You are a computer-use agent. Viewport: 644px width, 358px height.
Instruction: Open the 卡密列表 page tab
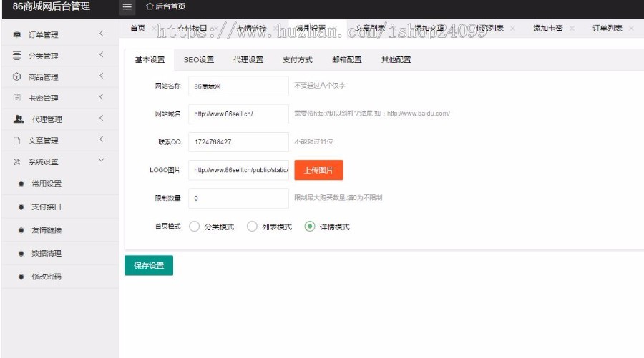(489, 29)
